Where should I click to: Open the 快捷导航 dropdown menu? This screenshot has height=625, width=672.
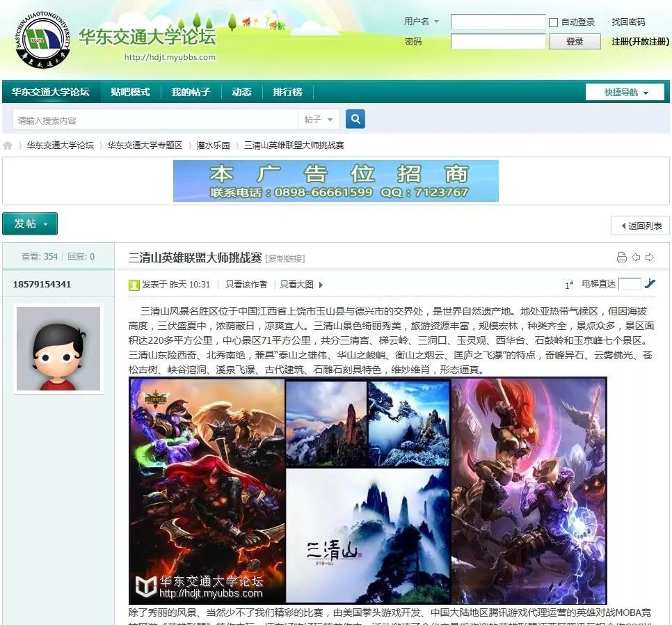(x=625, y=91)
